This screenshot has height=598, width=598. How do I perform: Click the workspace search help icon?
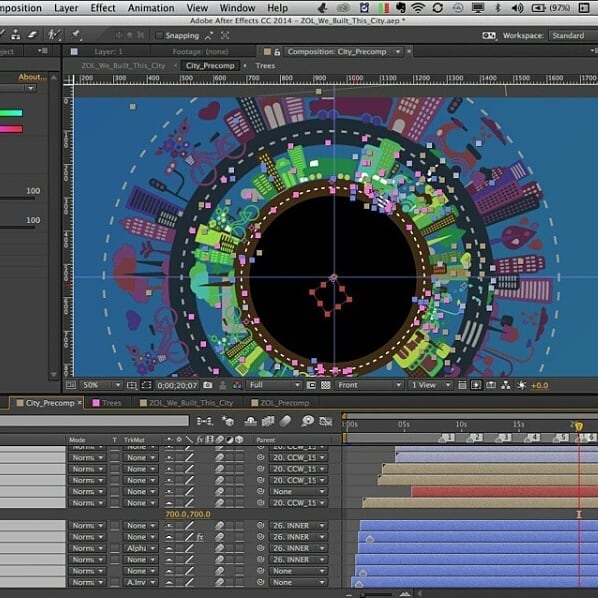click(489, 35)
